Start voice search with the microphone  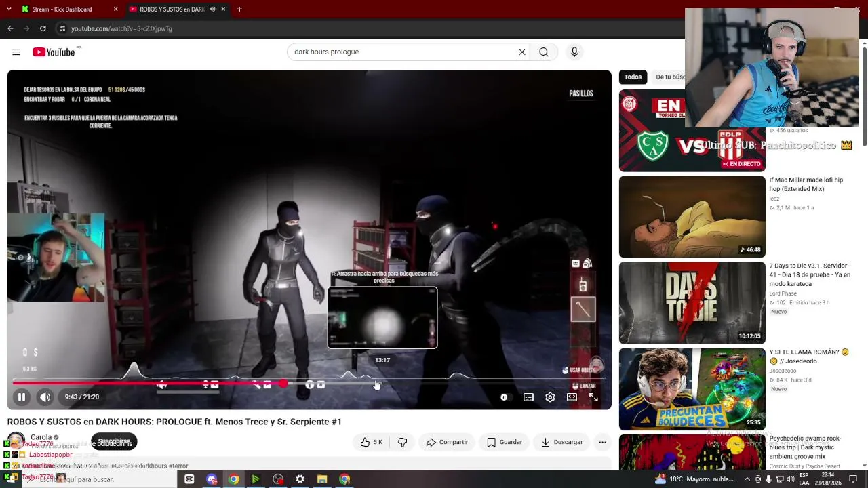(x=574, y=52)
